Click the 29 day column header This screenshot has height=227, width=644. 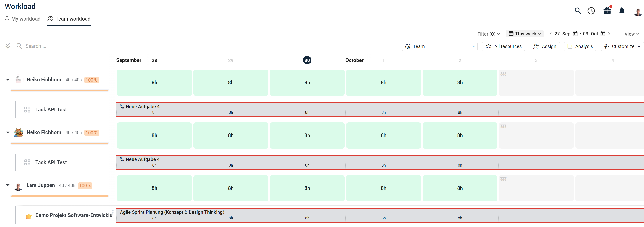point(231,60)
